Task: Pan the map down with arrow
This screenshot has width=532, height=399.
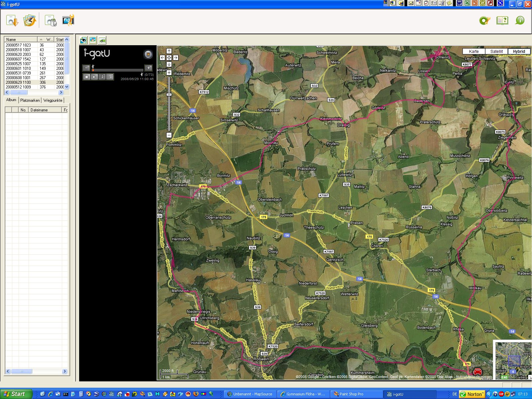Action: [169, 64]
